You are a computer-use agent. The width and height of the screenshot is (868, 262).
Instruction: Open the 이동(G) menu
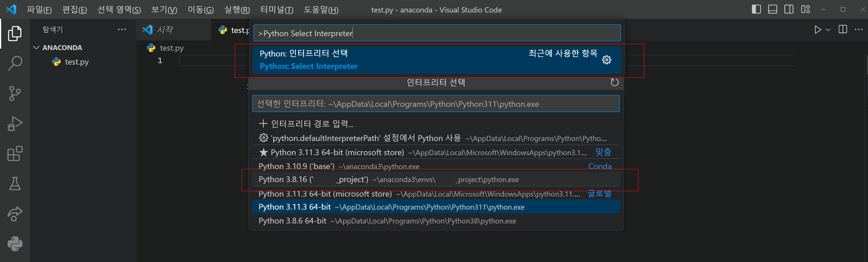(x=201, y=10)
